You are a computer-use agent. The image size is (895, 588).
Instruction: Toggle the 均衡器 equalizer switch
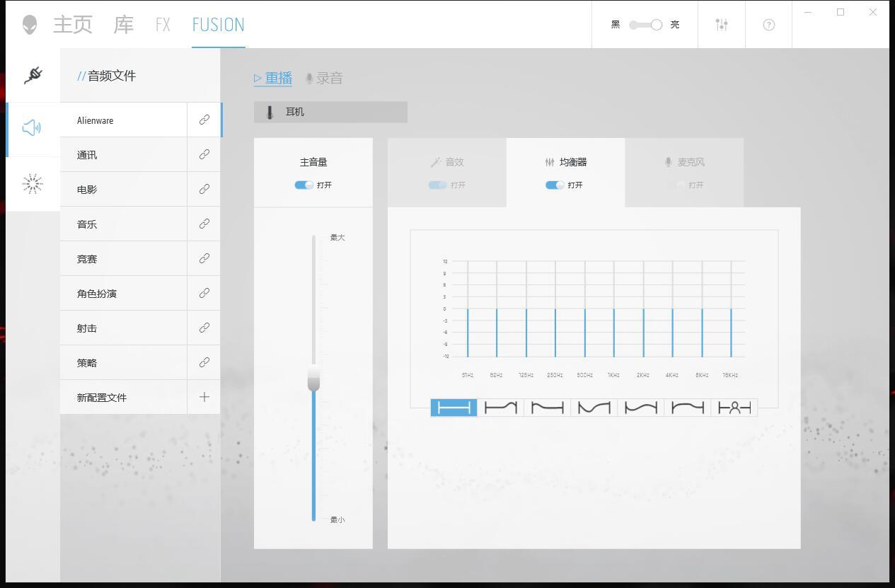click(x=555, y=185)
